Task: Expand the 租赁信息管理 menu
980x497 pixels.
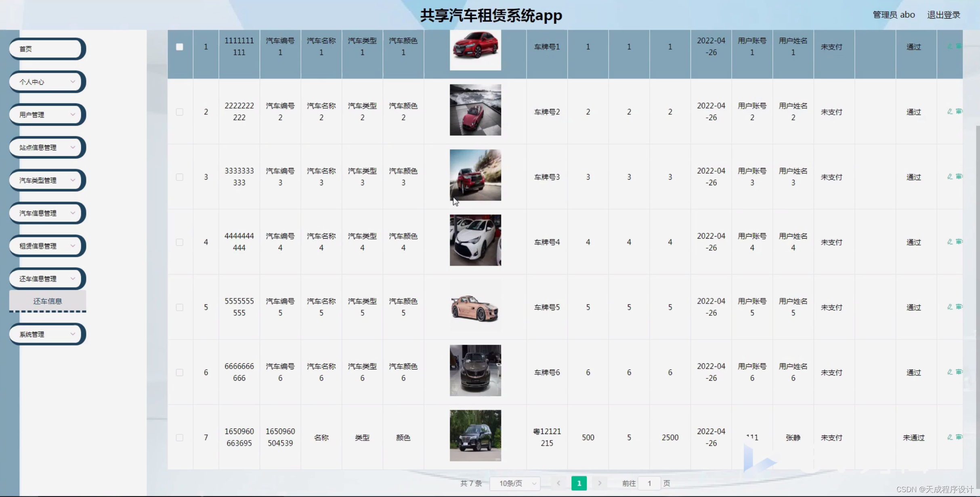Action: 47,245
